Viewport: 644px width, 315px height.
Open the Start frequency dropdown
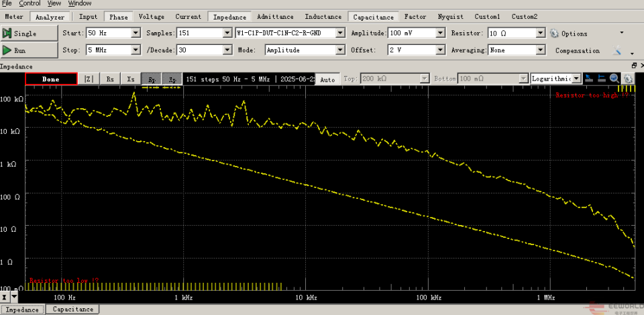click(x=136, y=34)
